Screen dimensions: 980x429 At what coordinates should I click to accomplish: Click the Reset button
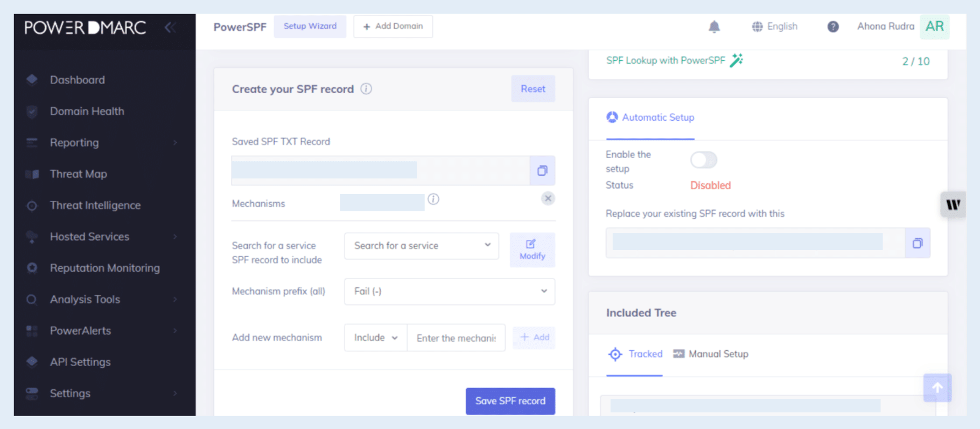click(533, 89)
